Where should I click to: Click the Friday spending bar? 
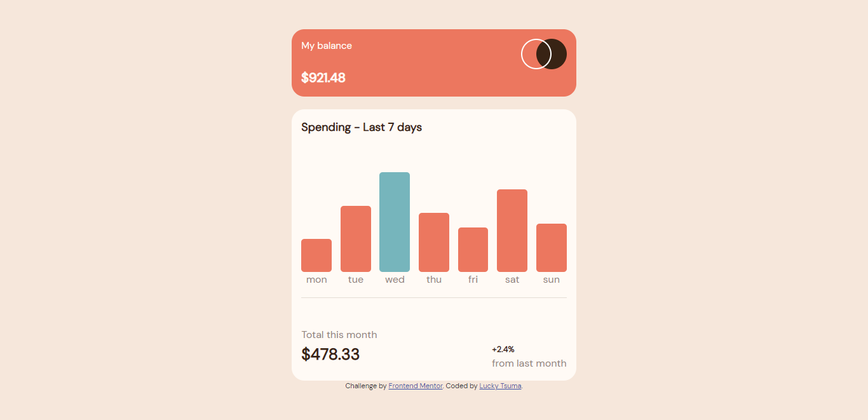tap(473, 248)
